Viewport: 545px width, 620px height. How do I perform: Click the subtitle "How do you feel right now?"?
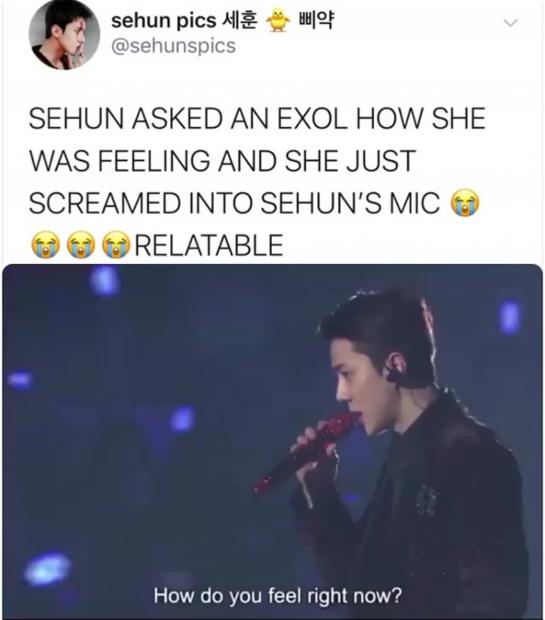278,595
